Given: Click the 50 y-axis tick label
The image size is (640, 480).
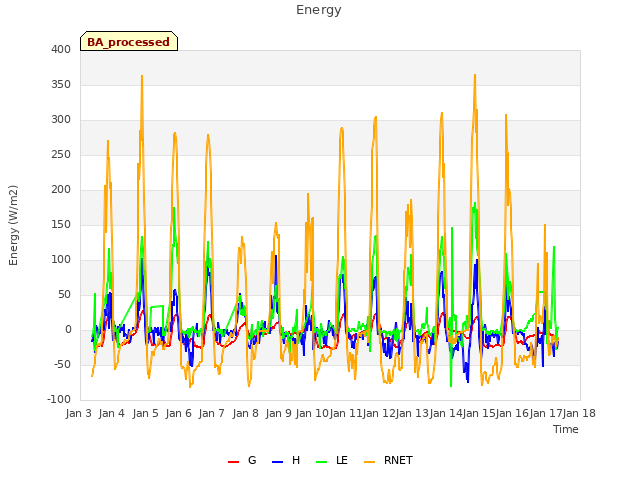Looking at the screenshot, I should tap(64, 295).
